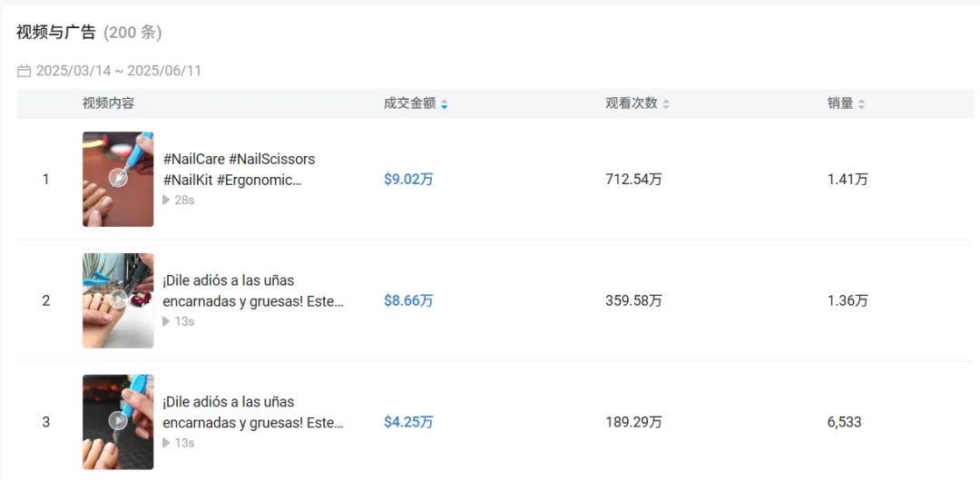
Task: Open the calendar icon beside date range
Action: pos(24,71)
